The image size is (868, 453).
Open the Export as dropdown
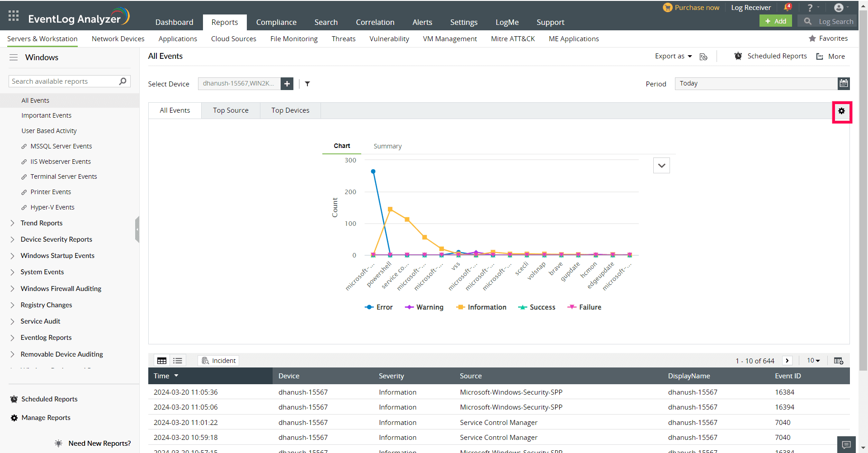(673, 56)
